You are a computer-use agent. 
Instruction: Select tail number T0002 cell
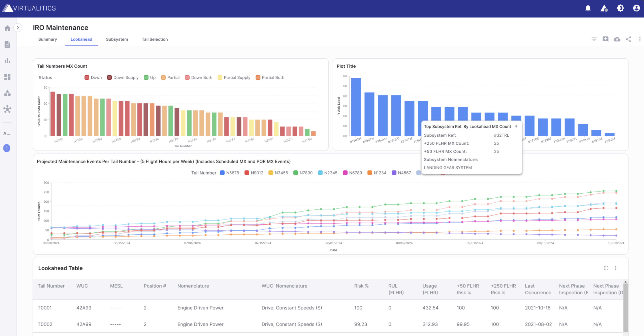coord(45,324)
